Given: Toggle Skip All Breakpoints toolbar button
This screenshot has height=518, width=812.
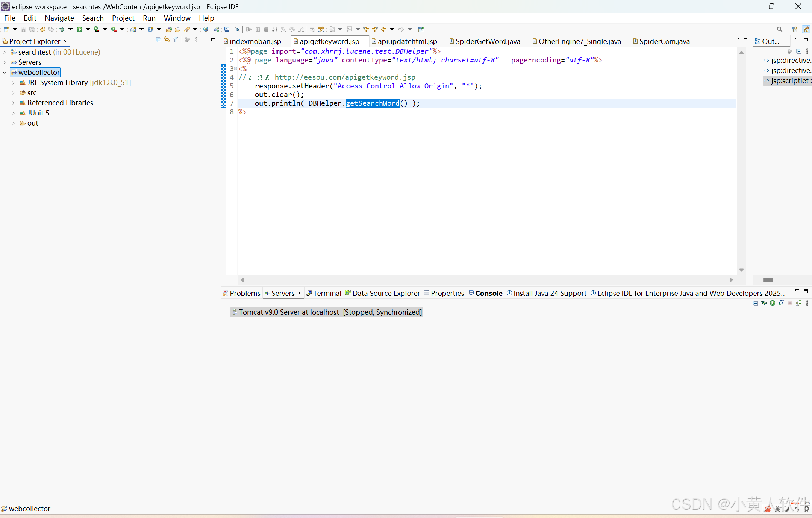Looking at the screenshot, I should click(237, 29).
